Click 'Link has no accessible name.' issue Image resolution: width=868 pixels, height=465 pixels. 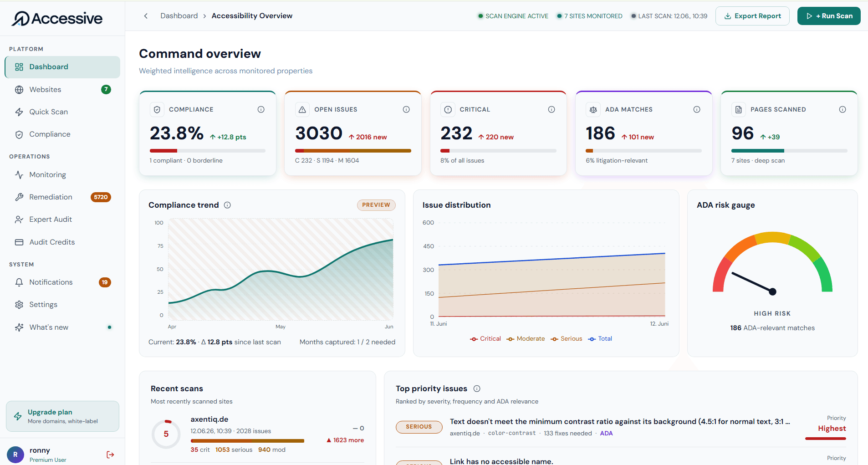point(501,461)
